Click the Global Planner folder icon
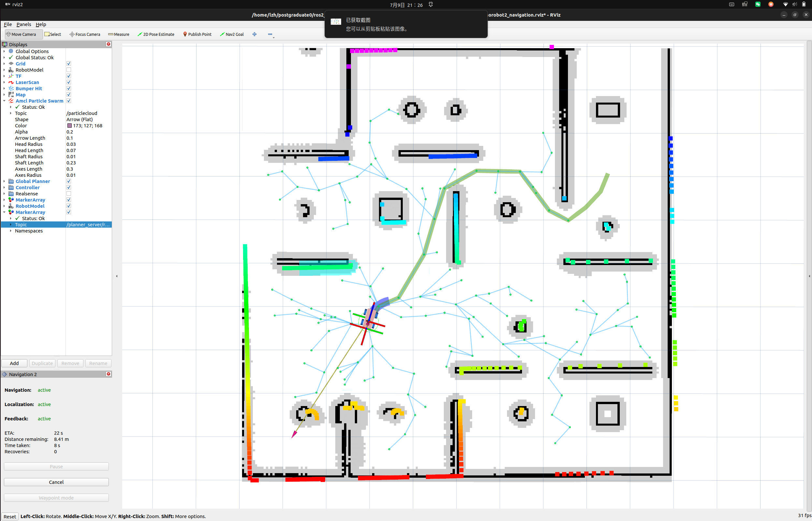Image resolution: width=812 pixels, height=521 pixels. (x=11, y=181)
